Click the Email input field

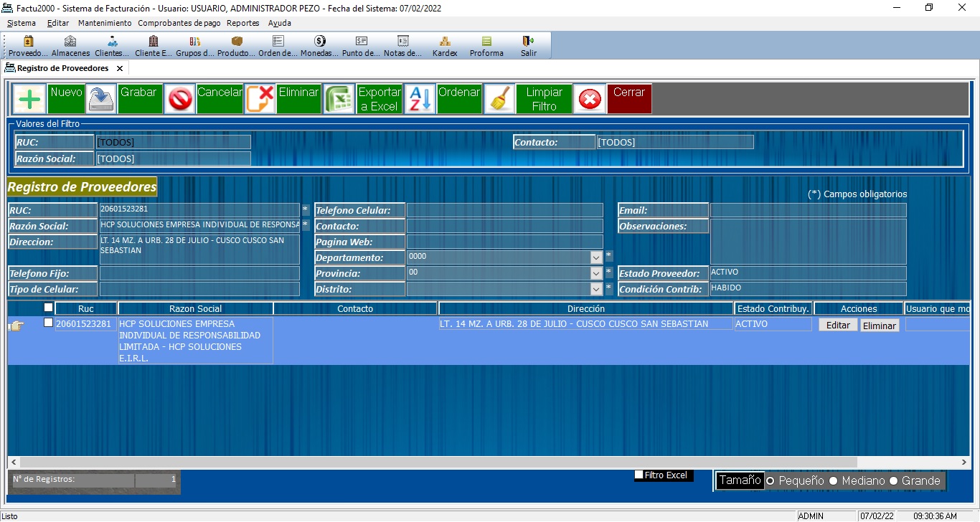point(809,210)
